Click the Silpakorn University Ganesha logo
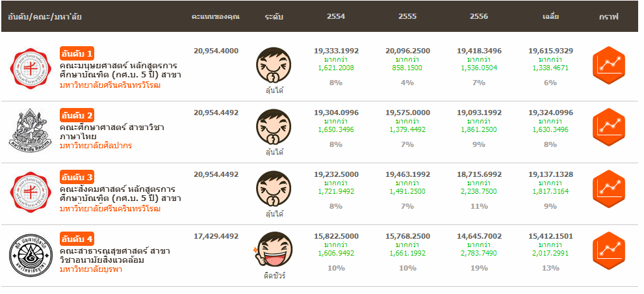The image size is (644, 294). click(31, 132)
